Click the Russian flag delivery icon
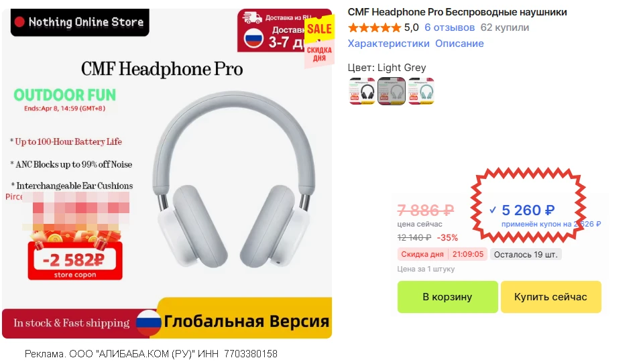The image size is (641, 364). (253, 40)
